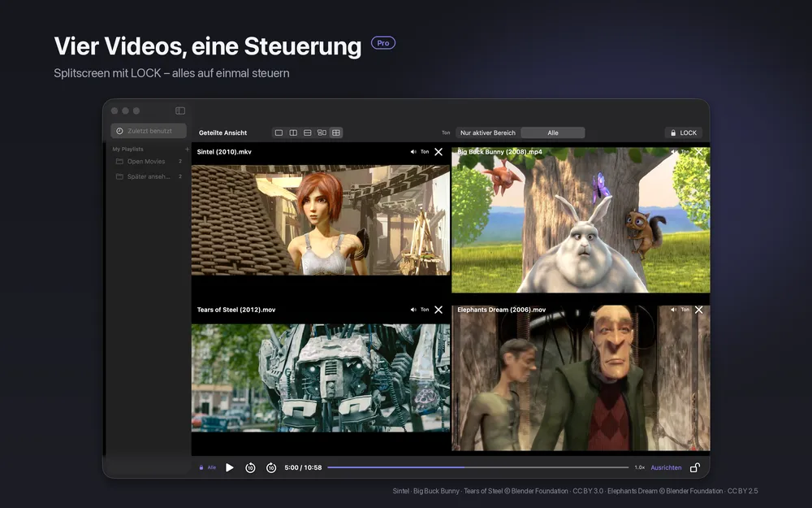Click the playback progress slider
Image resolution: width=812 pixels, height=508 pixels.
pos(478,467)
